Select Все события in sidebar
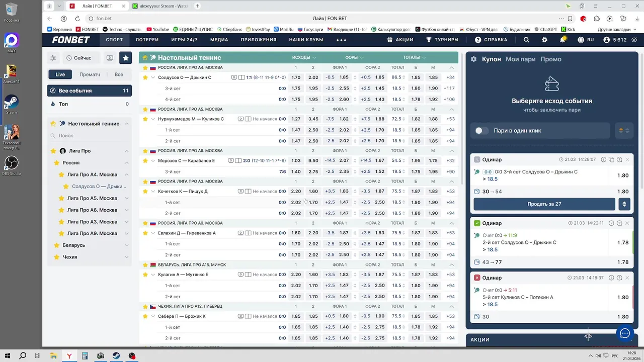 coord(90,90)
